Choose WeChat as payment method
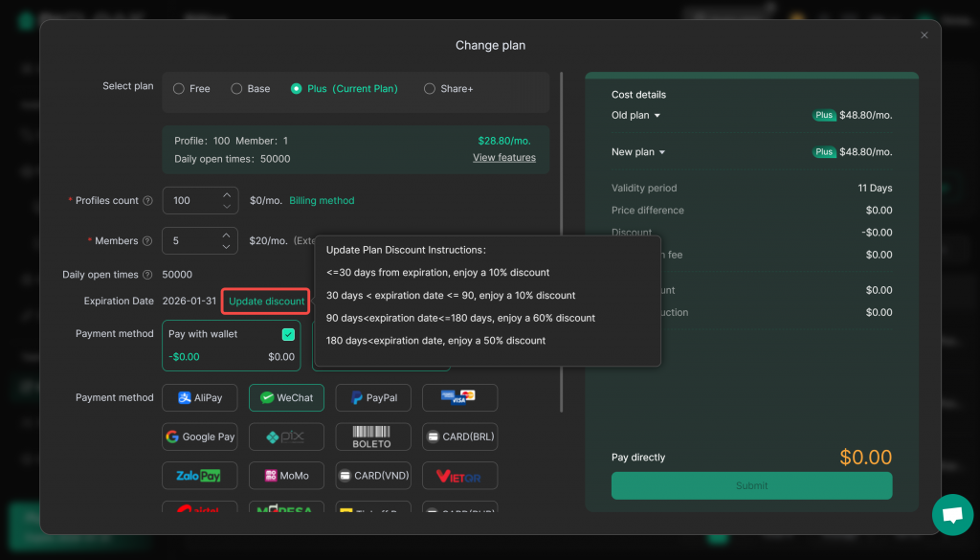980x560 pixels. [x=286, y=397]
